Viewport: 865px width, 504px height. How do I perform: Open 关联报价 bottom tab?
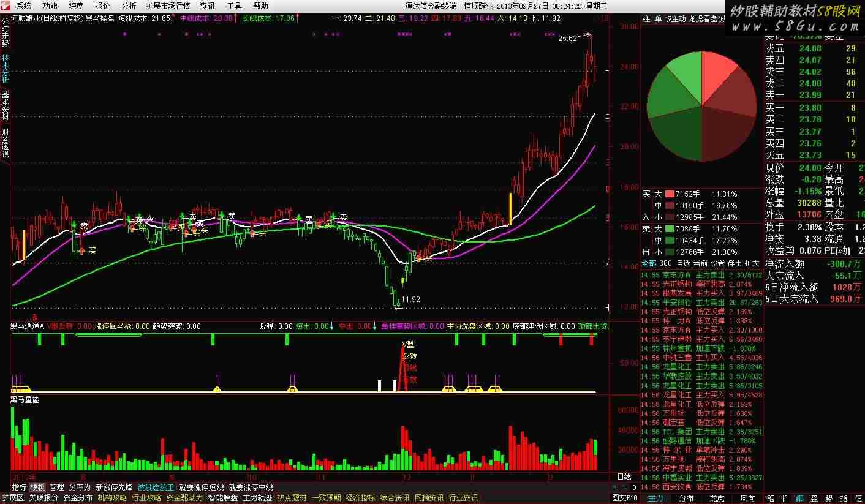coord(43,498)
